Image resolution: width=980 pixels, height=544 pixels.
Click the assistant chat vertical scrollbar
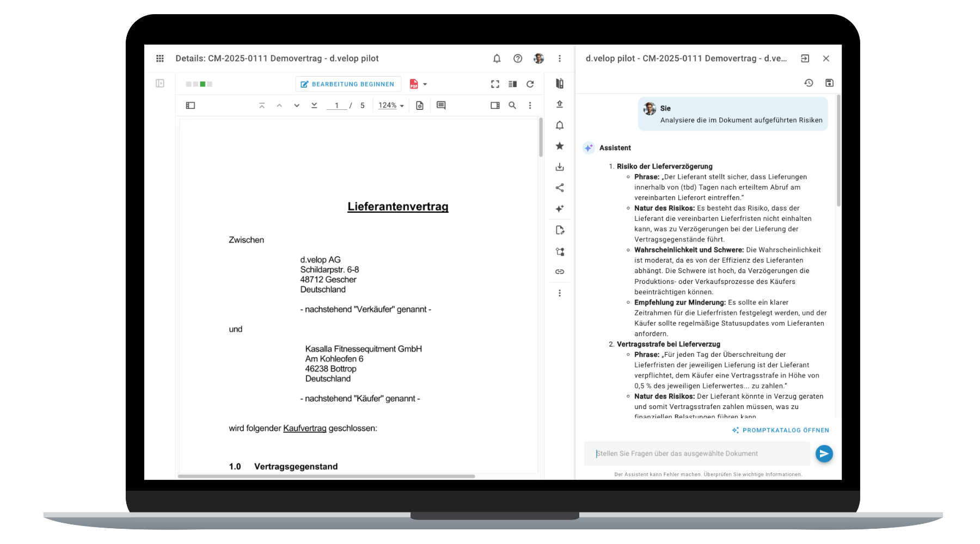(838, 152)
